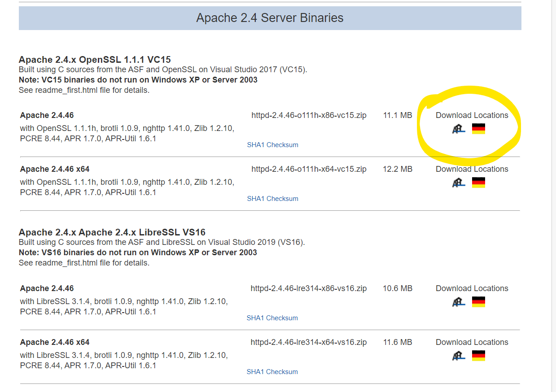
Task: Click the 11.1 MB file size
Action: (398, 115)
